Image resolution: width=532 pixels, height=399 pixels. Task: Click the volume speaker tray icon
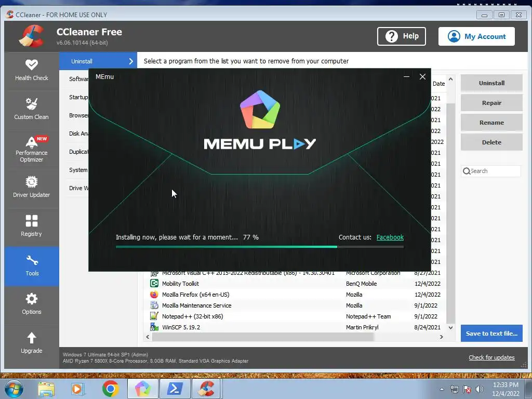tap(480, 389)
